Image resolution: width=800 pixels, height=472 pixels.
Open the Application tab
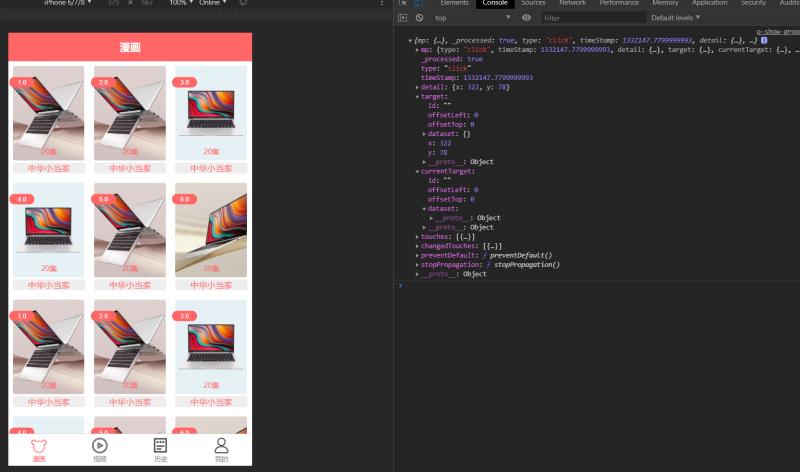(x=709, y=3)
